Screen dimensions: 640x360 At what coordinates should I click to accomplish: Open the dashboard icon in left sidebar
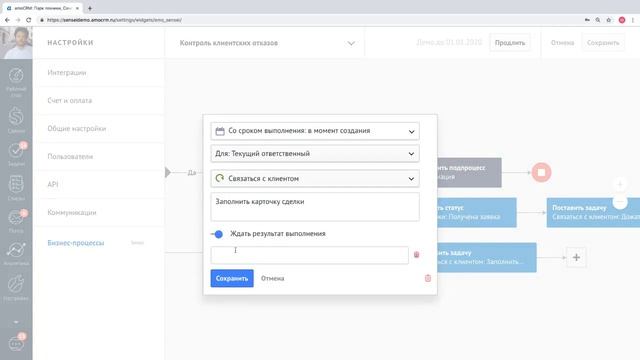tap(16, 76)
